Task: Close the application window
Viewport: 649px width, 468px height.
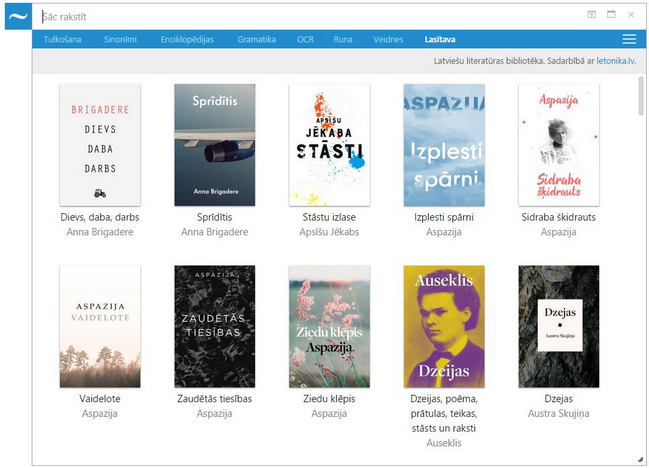Action: click(x=631, y=15)
